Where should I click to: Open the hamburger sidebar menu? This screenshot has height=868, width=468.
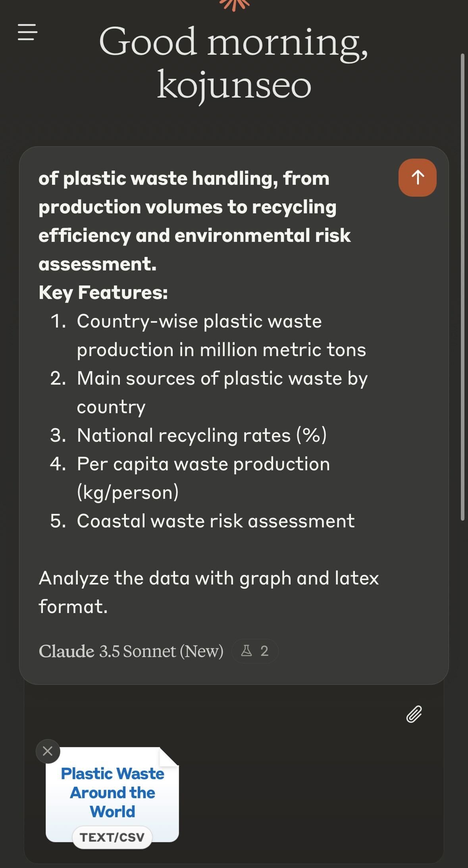[27, 32]
